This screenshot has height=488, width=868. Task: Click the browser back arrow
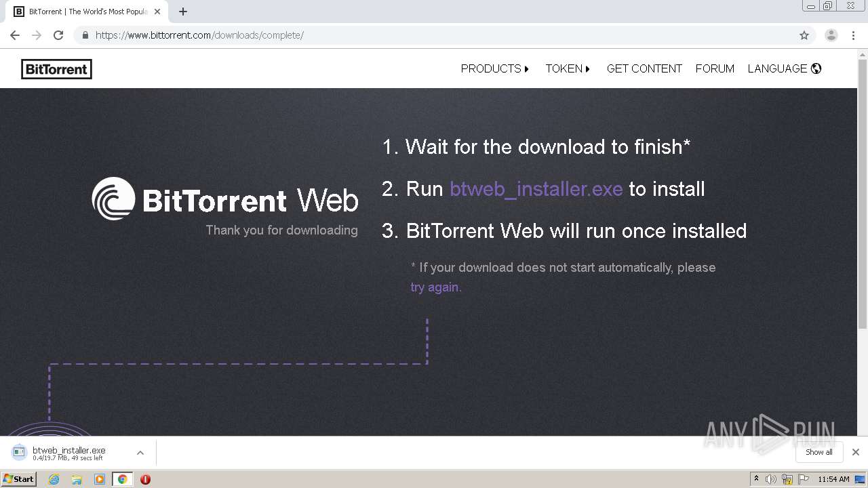click(15, 35)
